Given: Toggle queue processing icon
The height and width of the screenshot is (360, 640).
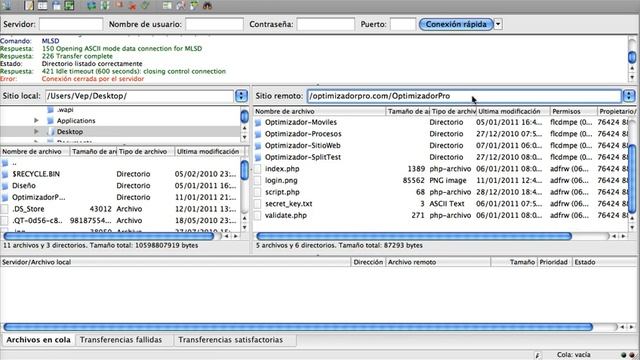Looking at the screenshot, I should 105,5.
